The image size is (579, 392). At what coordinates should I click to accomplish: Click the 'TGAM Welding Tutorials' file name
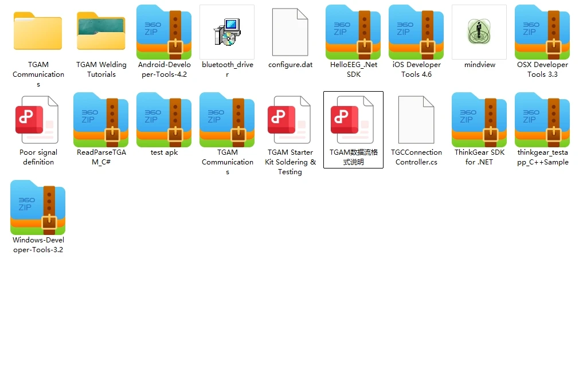point(101,69)
